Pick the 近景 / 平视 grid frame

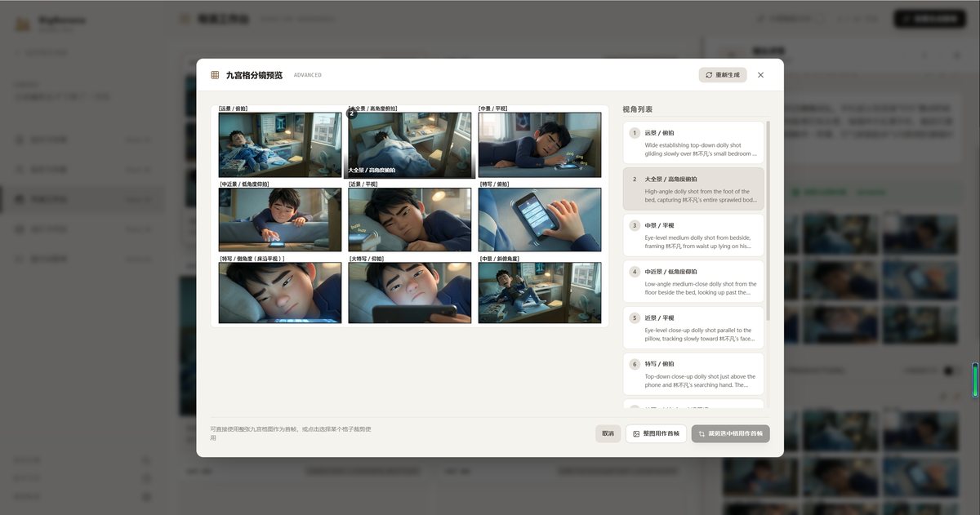(410, 220)
